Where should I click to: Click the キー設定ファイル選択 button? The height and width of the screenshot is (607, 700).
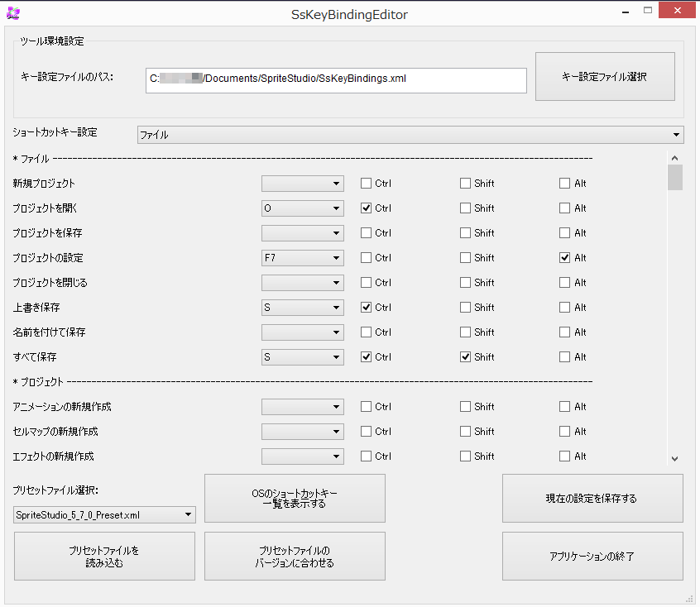(605, 77)
